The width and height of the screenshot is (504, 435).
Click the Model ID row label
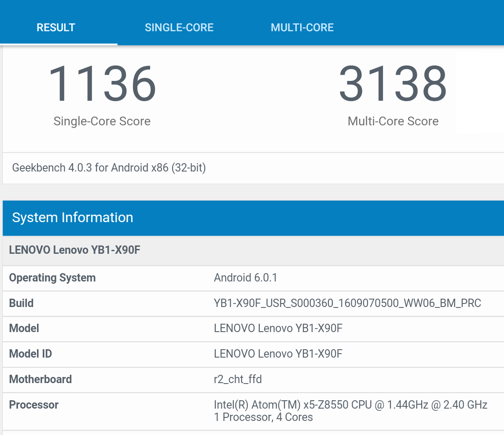30,354
